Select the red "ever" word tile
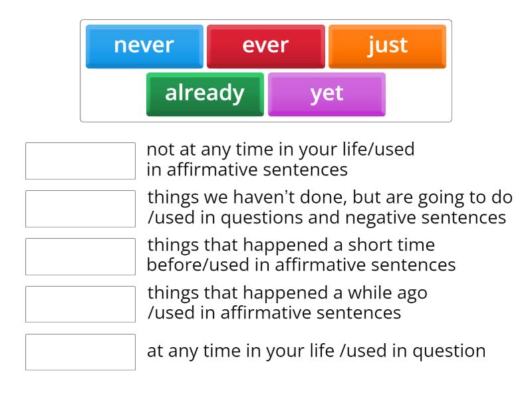Viewport: 532px width, 399px height. 266,45
